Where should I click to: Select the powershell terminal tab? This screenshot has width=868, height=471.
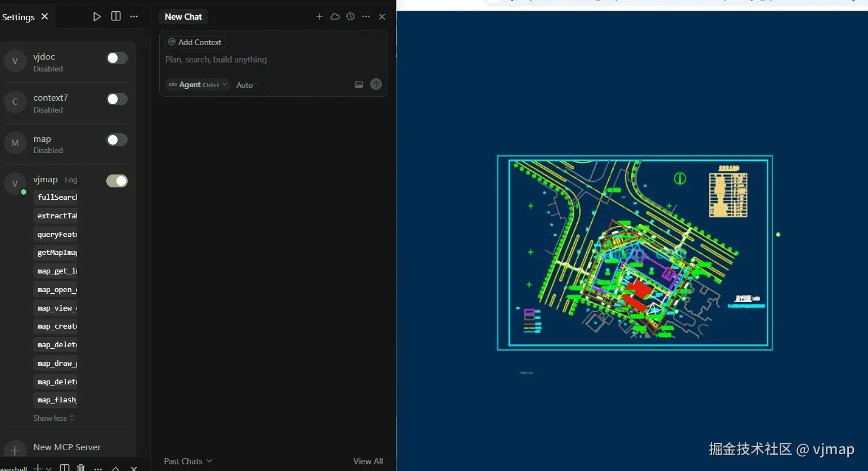pyautogui.click(x=14, y=468)
